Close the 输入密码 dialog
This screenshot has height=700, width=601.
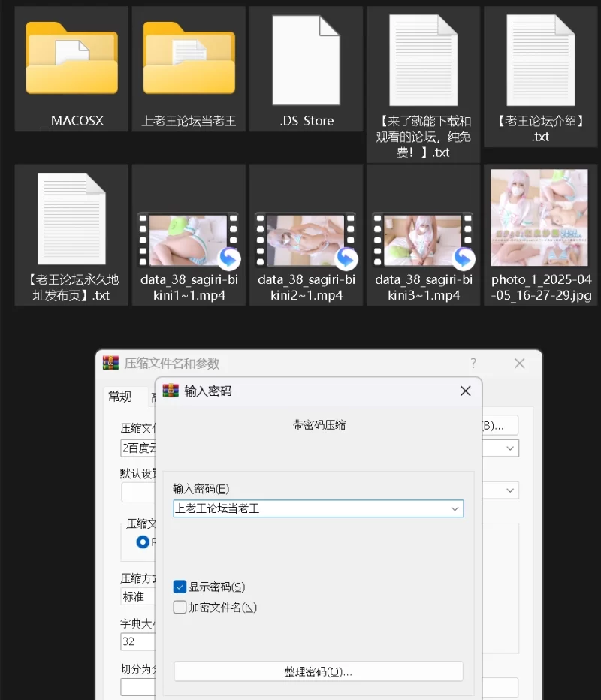click(465, 391)
